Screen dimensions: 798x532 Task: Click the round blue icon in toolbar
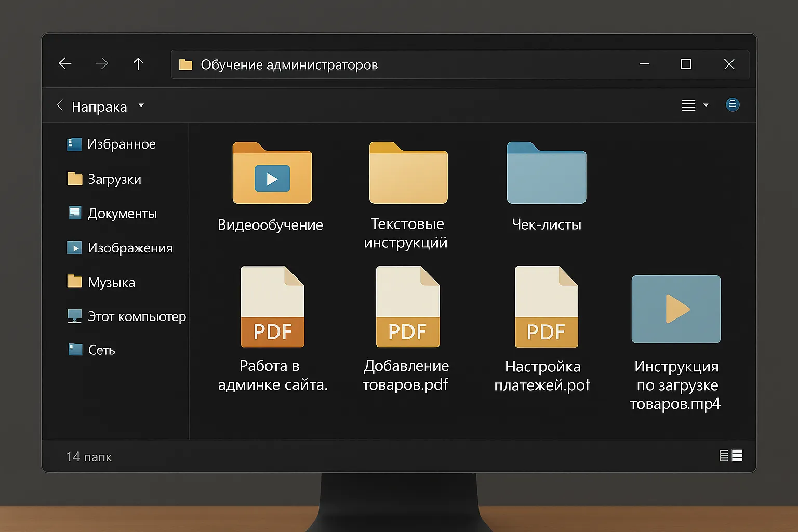tap(733, 105)
